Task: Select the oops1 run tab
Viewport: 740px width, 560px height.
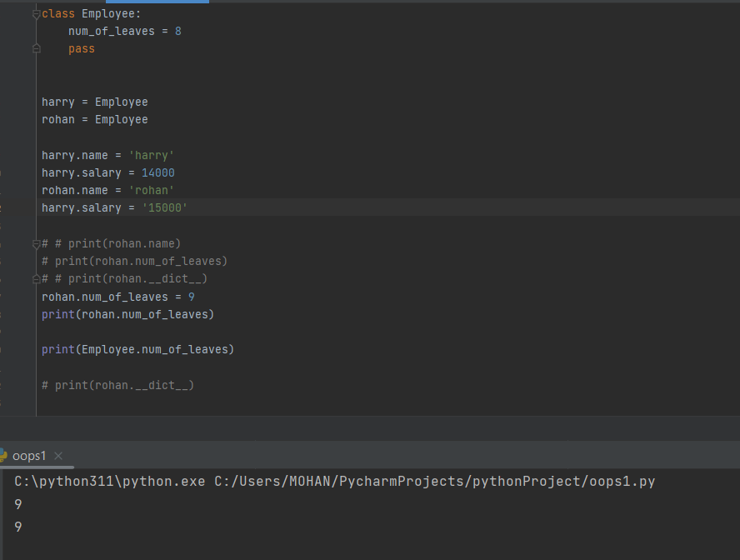Action: click(29, 456)
